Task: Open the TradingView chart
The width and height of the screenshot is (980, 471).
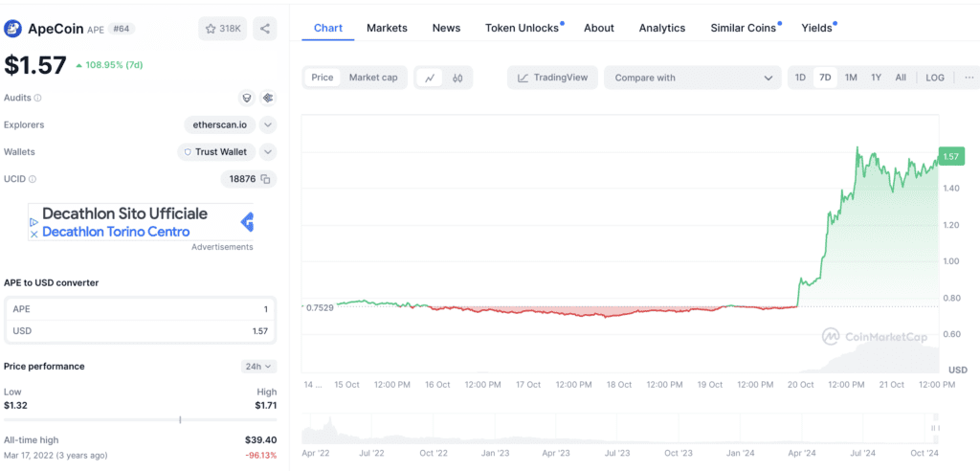Action: coord(552,78)
